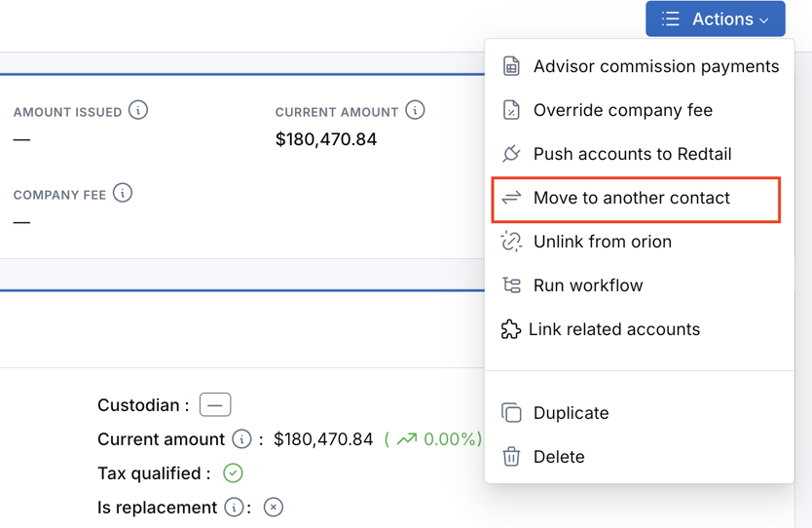The width and height of the screenshot is (812, 528).
Task: Click the Advisor commission payments spreadsheet icon
Action: click(x=511, y=66)
